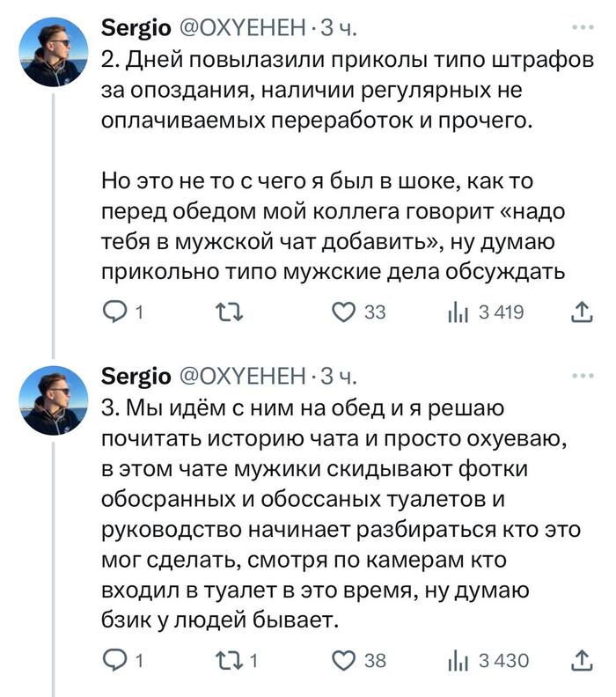View analytics showing 3 430 views
This screenshot has width=616, height=697.
(458, 660)
